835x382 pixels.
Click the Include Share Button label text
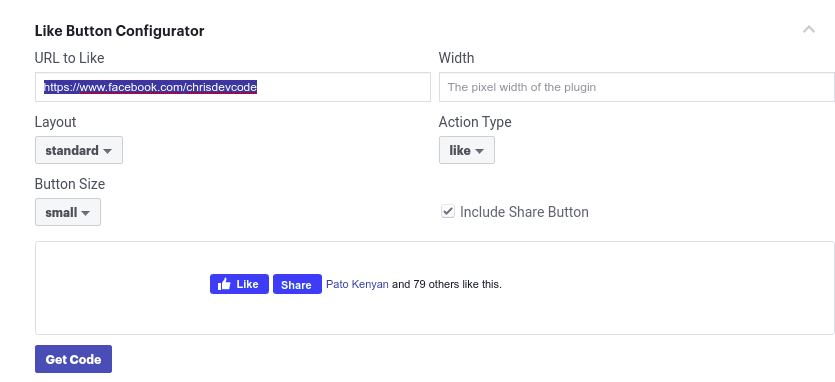(x=524, y=212)
